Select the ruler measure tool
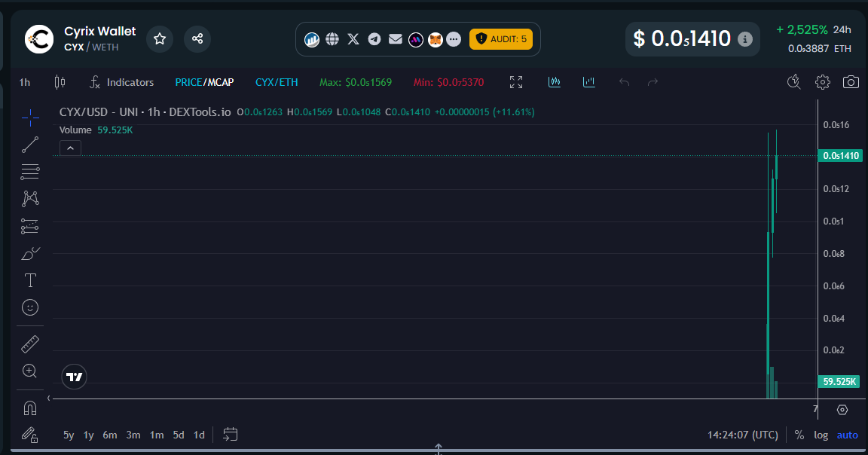The height and width of the screenshot is (455, 868). click(30, 344)
